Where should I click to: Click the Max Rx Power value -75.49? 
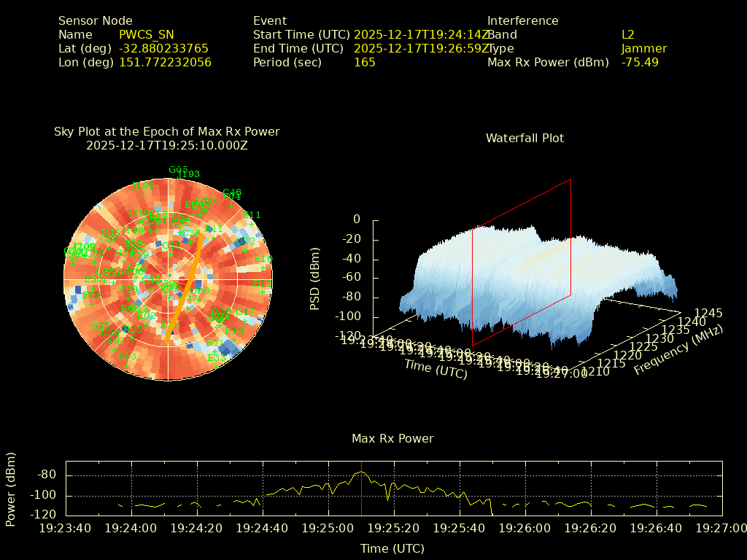pos(640,63)
